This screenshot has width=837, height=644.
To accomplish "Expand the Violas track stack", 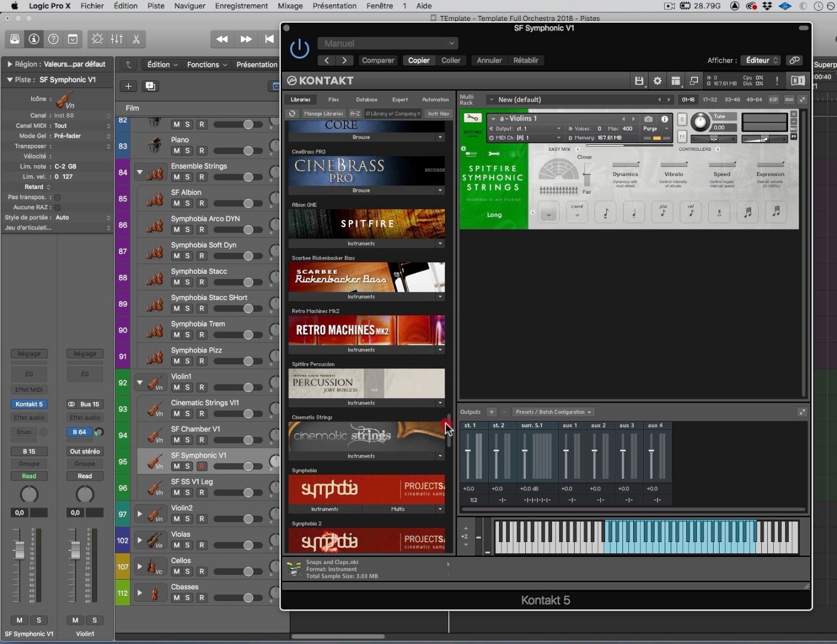I will click(x=139, y=540).
